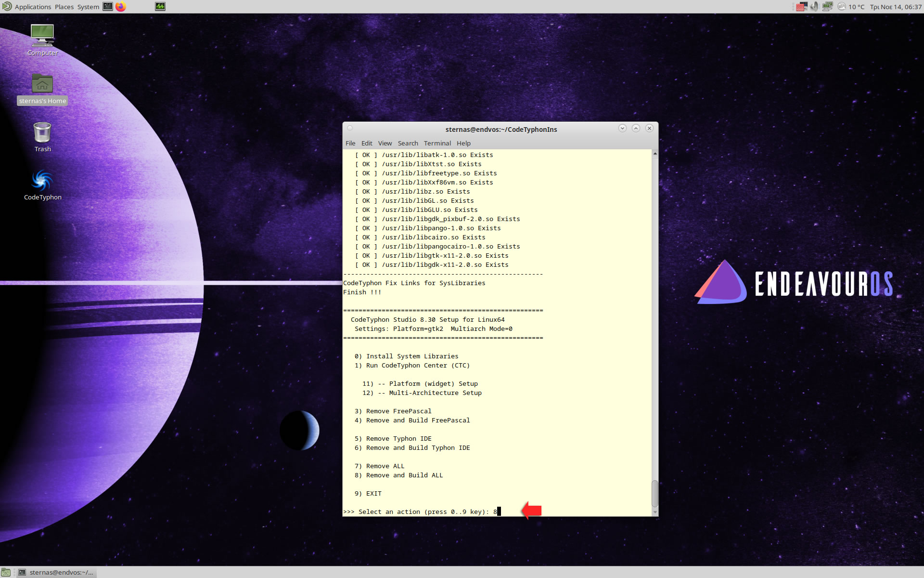Click the weather applet icon
This screenshot has height=578, width=924.
pos(842,7)
